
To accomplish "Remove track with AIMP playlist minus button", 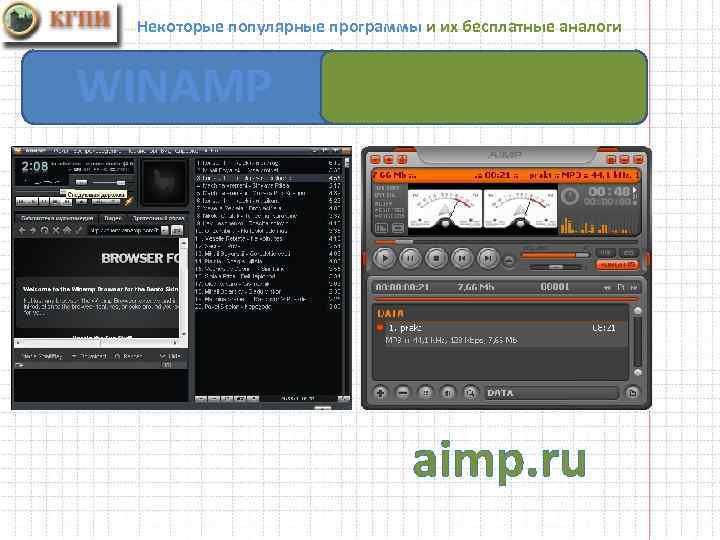I will click(403, 393).
